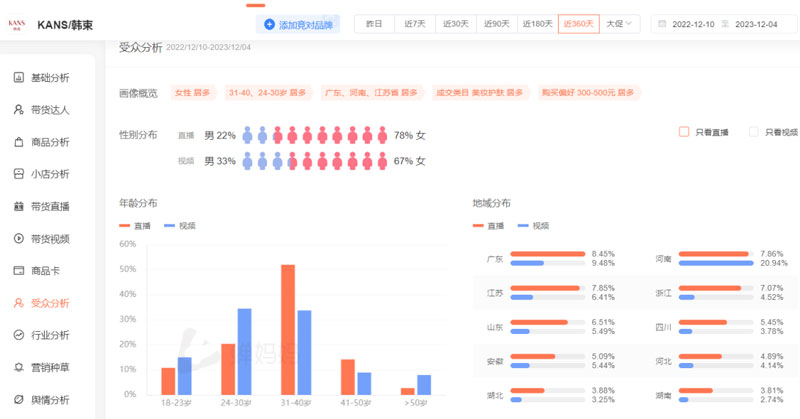Click the 带货视频 play icon

point(19,238)
